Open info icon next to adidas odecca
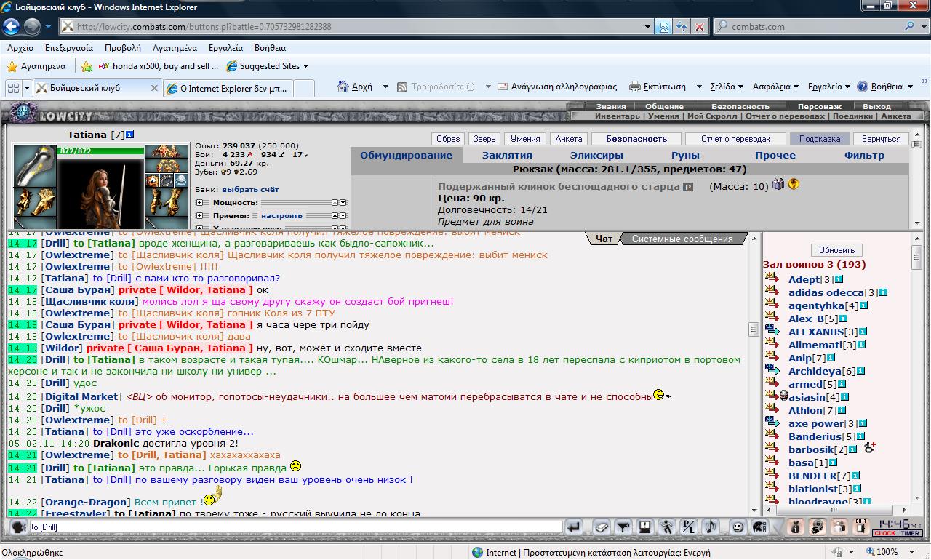This screenshot has width=931, height=560. tap(883, 292)
